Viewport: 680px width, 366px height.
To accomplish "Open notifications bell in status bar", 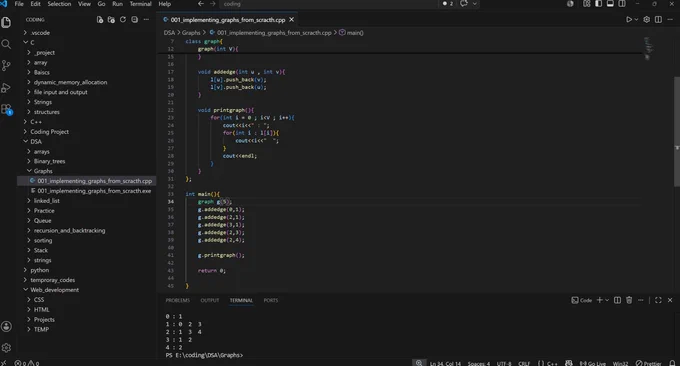I will (x=672, y=363).
